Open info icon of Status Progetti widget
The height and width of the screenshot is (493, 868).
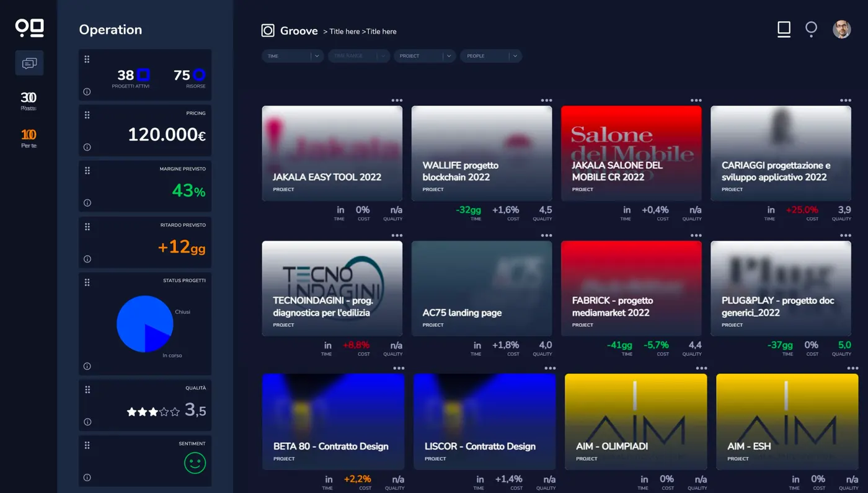[x=87, y=366]
